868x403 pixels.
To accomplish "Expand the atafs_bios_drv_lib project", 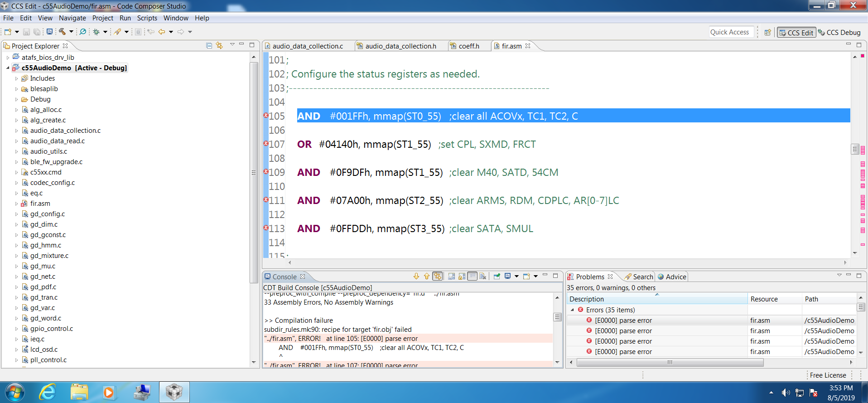I will pos(8,58).
